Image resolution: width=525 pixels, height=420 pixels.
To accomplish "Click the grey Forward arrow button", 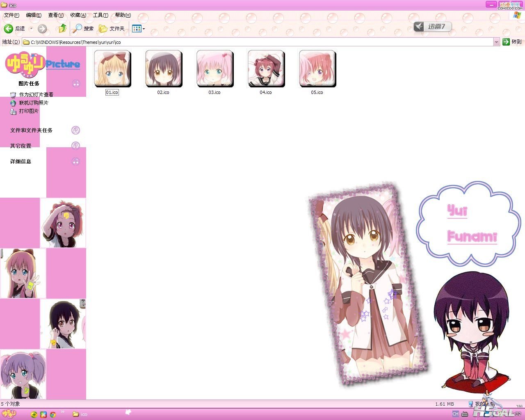I will tap(42, 29).
